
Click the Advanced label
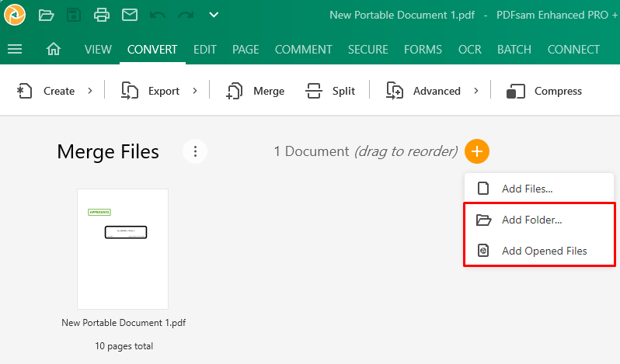(437, 92)
